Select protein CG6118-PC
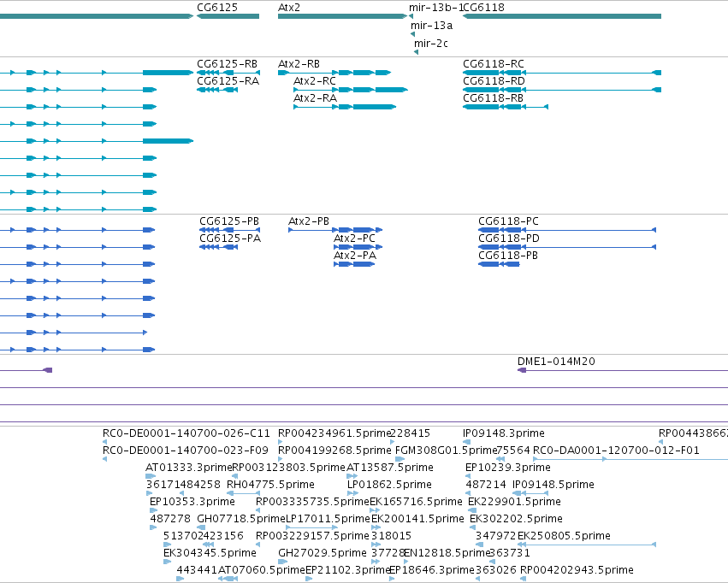This screenshot has width=728, height=583. coord(567,230)
